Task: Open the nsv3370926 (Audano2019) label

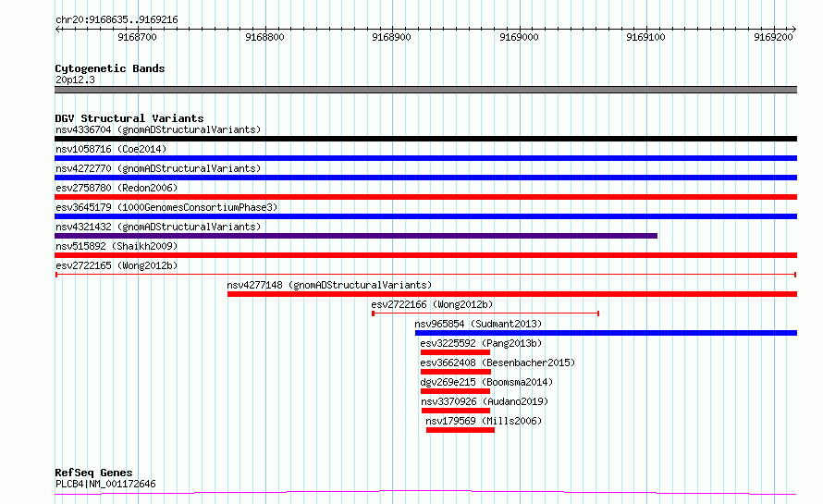Action: pos(485,401)
